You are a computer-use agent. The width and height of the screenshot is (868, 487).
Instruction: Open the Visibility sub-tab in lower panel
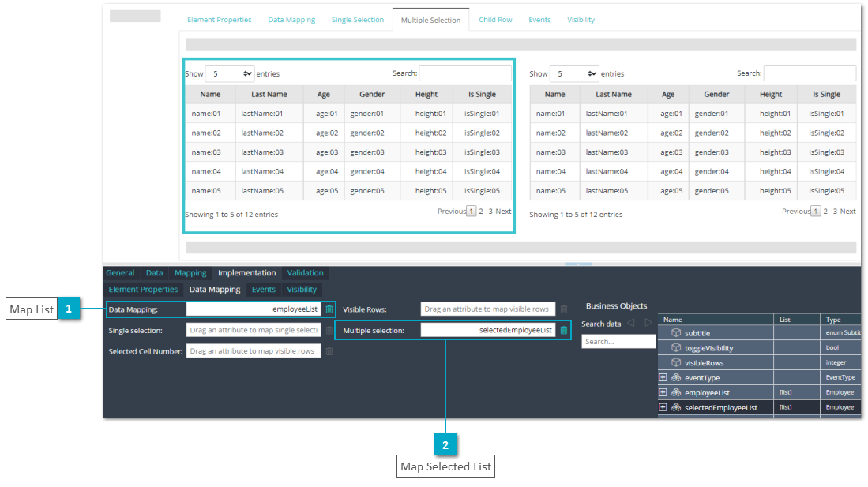pos(302,290)
